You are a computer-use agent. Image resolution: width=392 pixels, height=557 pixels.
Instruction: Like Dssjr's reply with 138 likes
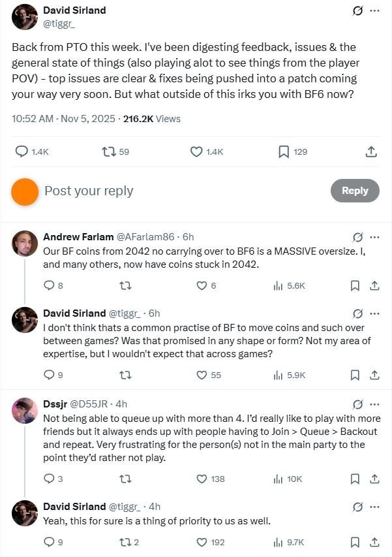click(x=202, y=479)
